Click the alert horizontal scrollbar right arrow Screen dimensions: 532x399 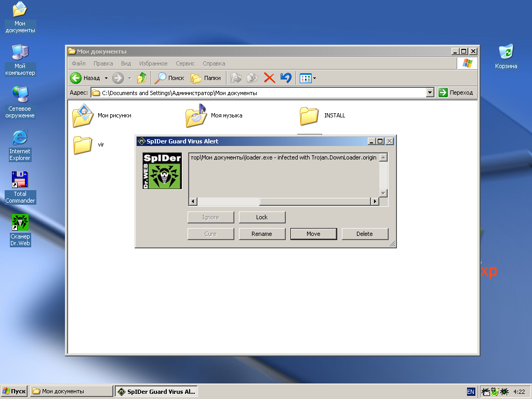point(375,201)
